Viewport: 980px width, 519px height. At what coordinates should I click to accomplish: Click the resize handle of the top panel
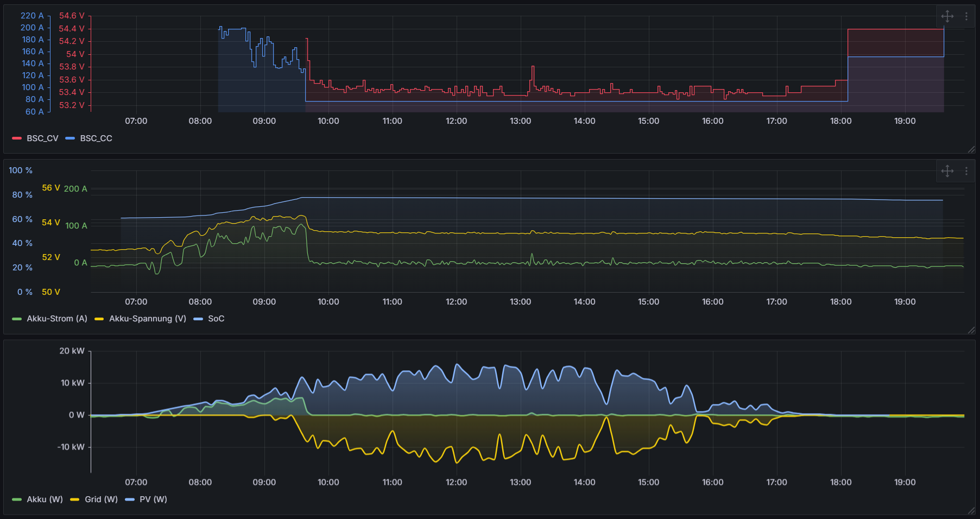coord(972,150)
